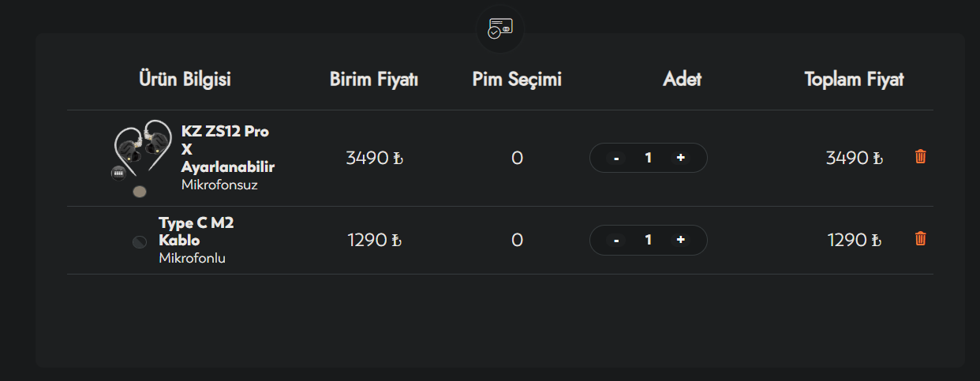
Task: Click the tuning switch badge on earphone image
Action: 118,172
